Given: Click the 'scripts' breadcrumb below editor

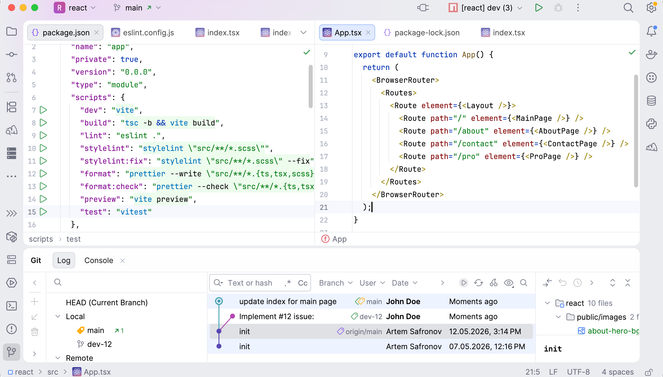Looking at the screenshot, I should (x=41, y=239).
